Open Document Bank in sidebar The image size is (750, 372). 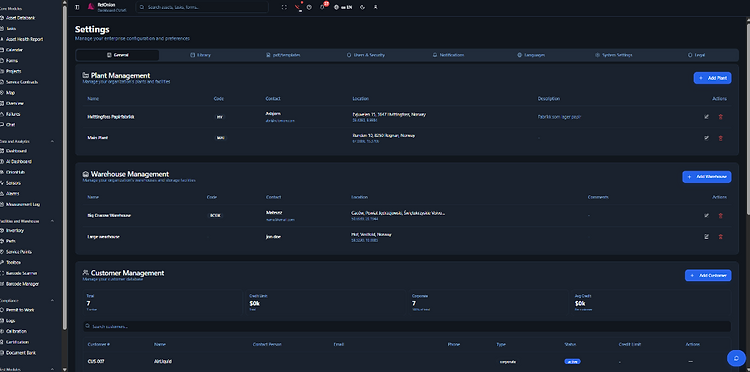pyautogui.click(x=21, y=353)
